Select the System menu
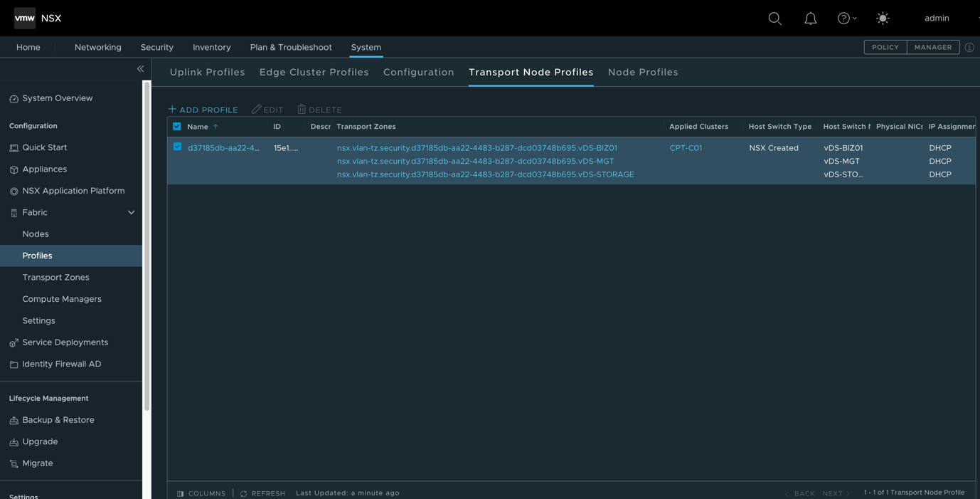The image size is (980, 499). click(366, 47)
